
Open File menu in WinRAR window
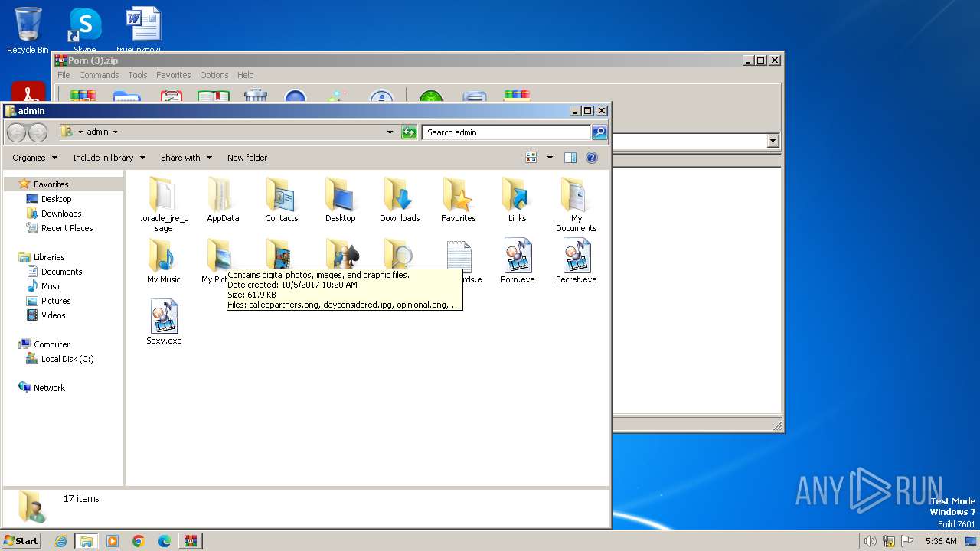pos(64,75)
